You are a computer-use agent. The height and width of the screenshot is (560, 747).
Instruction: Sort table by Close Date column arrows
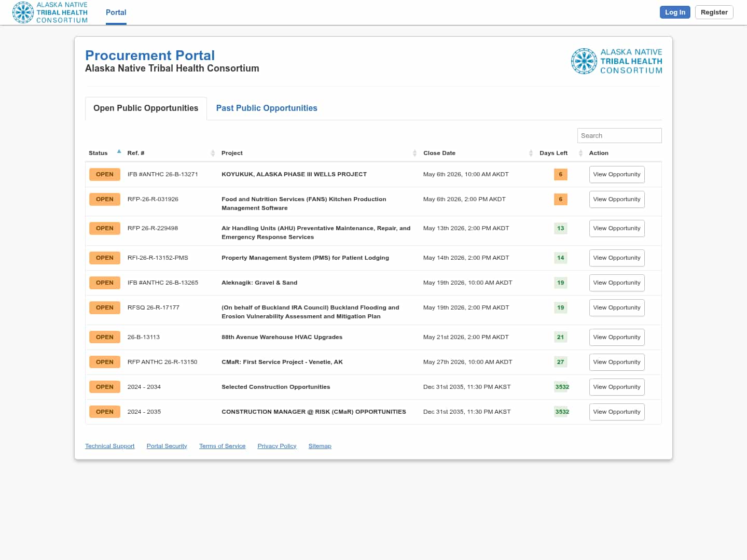coord(531,153)
